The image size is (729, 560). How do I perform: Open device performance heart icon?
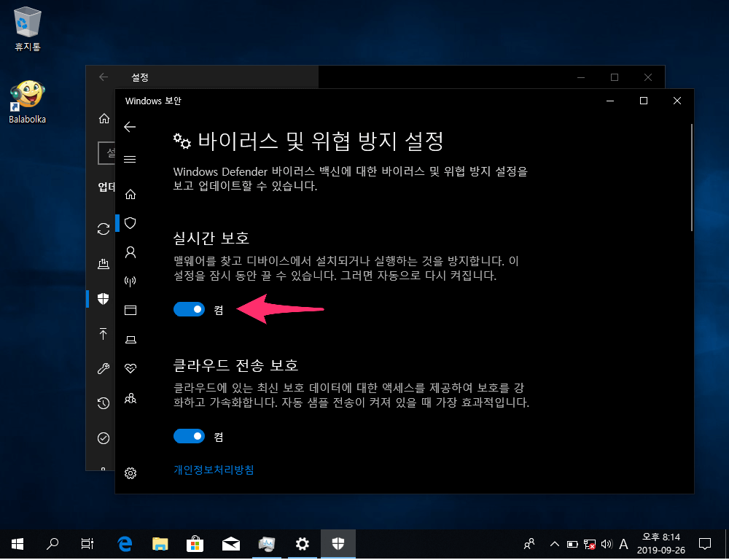pos(130,369)
